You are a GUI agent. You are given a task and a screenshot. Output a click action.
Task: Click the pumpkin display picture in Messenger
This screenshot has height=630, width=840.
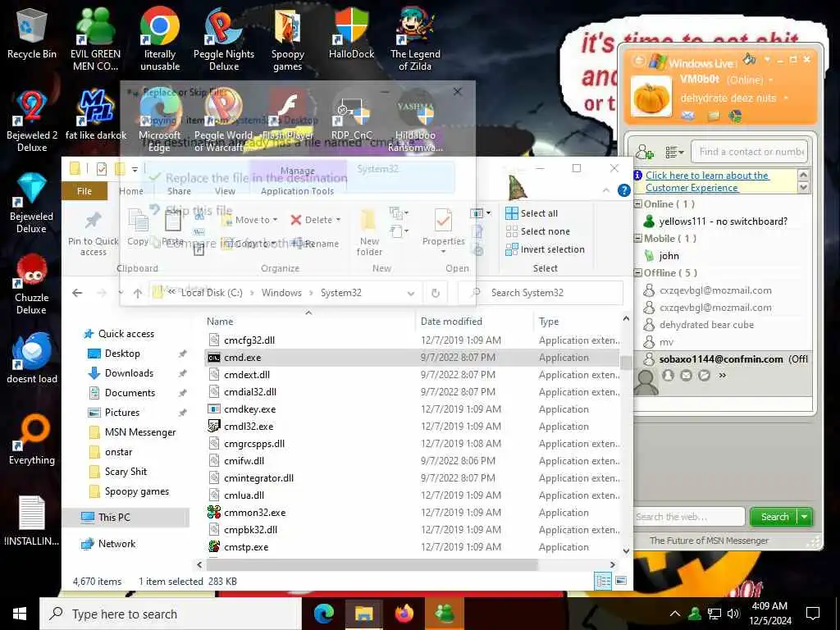point(651,97)
